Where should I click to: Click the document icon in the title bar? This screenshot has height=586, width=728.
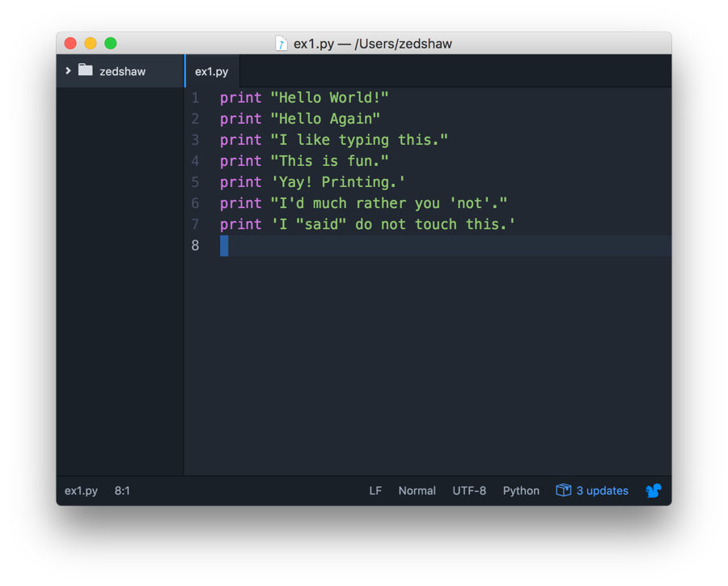point(281,43)
